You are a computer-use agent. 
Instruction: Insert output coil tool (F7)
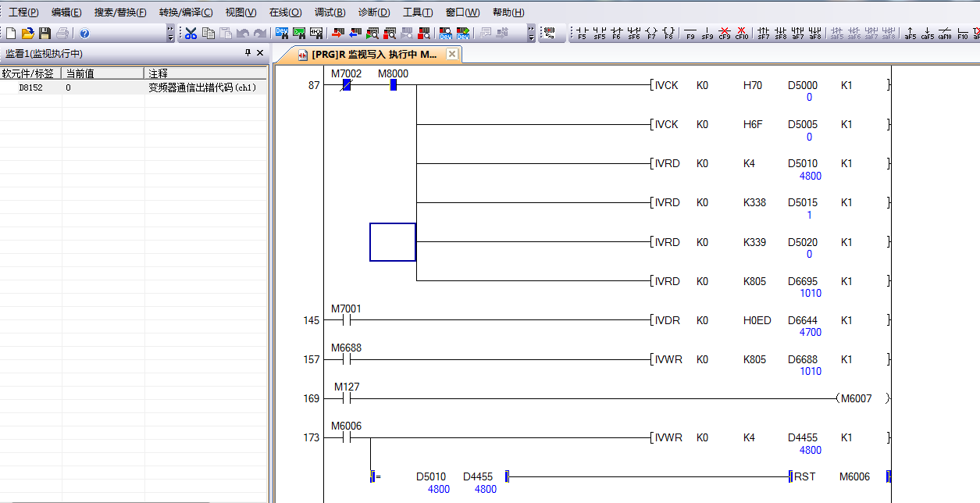tap(650, 34)
